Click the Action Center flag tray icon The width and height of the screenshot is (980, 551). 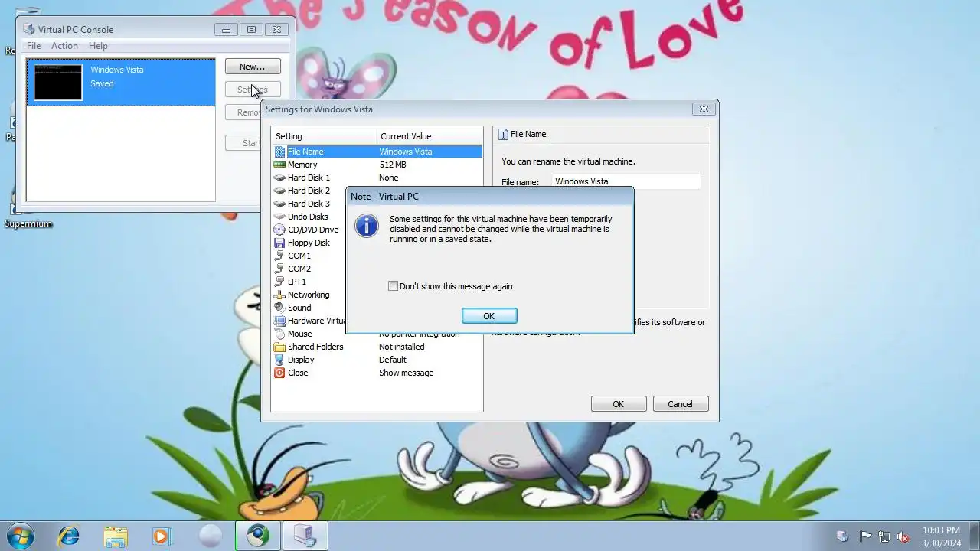[865, 536]
